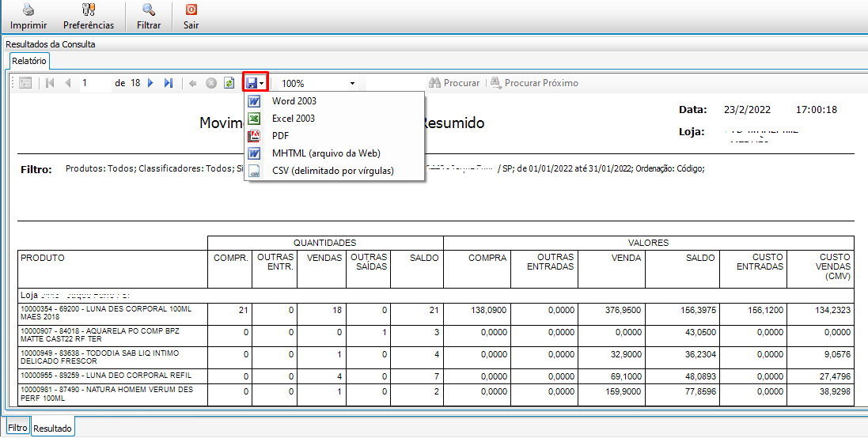868x438 pixels.
Task: Click the current page number field
Action: pos(96,83)
